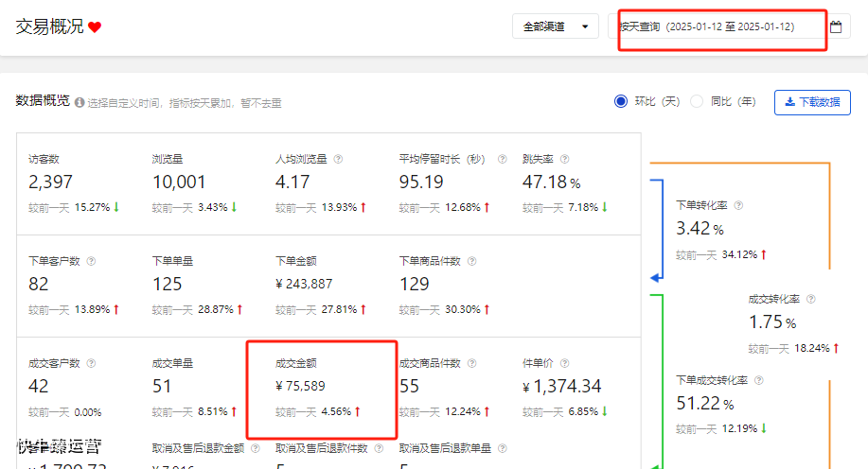Click the 下载数据 download button
This screenshot has height=469, width=868.
[x=812, y=102]
